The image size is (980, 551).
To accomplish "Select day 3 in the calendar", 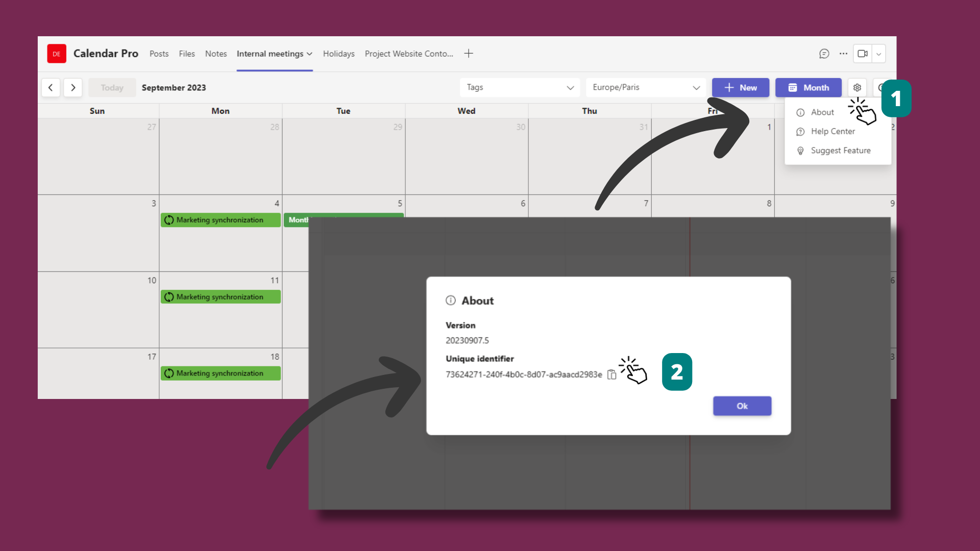I will click(153, 204).
